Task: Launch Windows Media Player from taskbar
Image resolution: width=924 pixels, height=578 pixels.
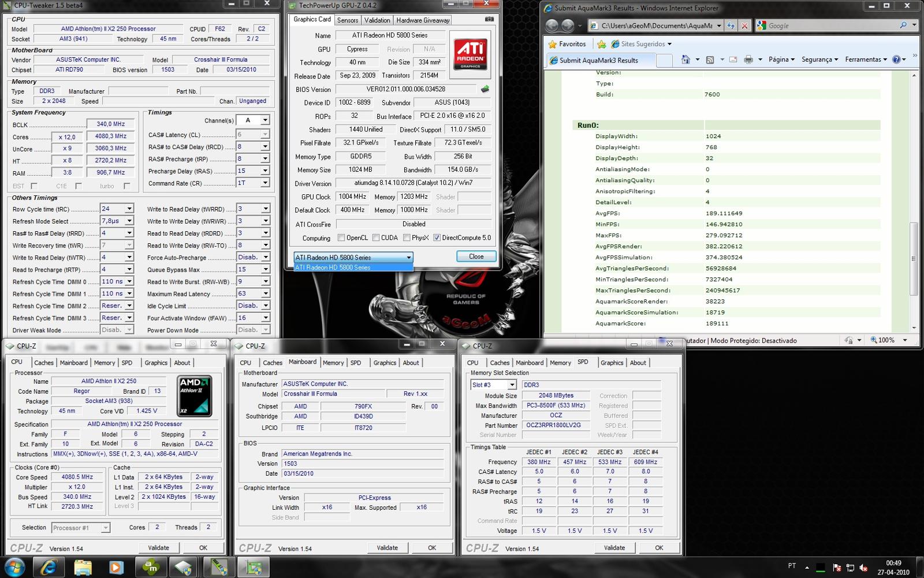Action: pyautogui.click(x=116, y=568)
